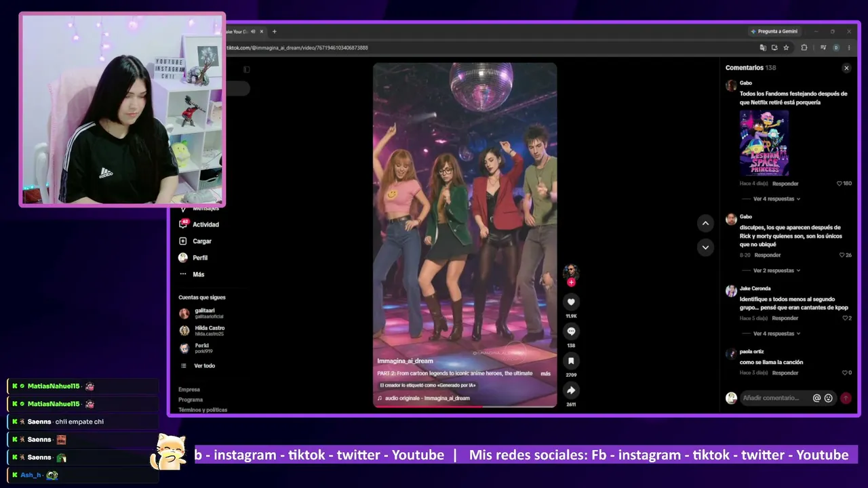Expand 'Ver 4 respuestas' under Jake Ceronda's comment
The image size is (868, 488).
pyautogui.click(x=776, y=333)
